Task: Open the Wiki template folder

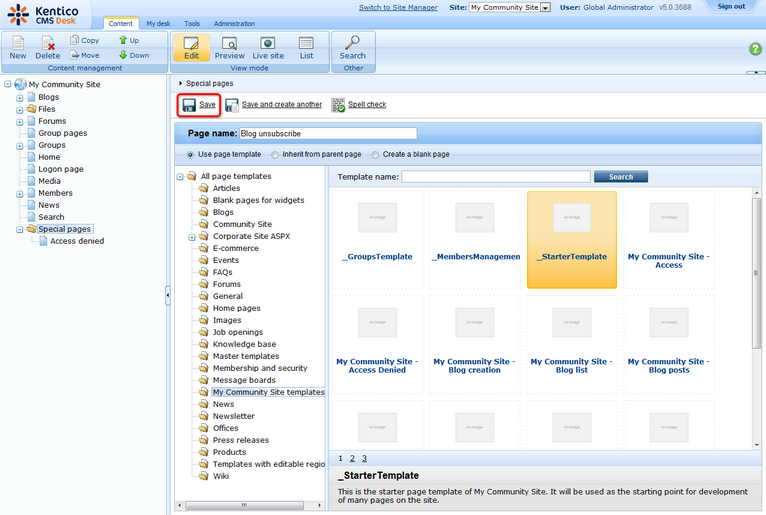Action: coord(221,476)
